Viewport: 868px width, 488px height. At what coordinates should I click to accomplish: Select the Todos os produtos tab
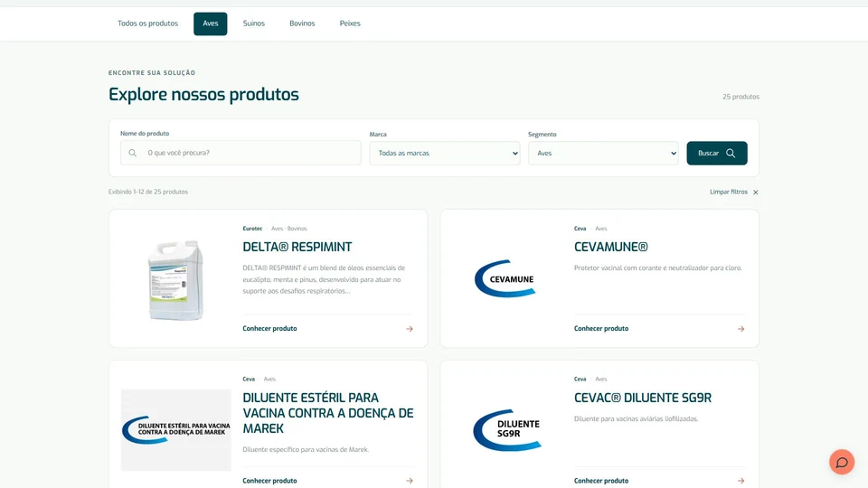[x=147, y=23]
